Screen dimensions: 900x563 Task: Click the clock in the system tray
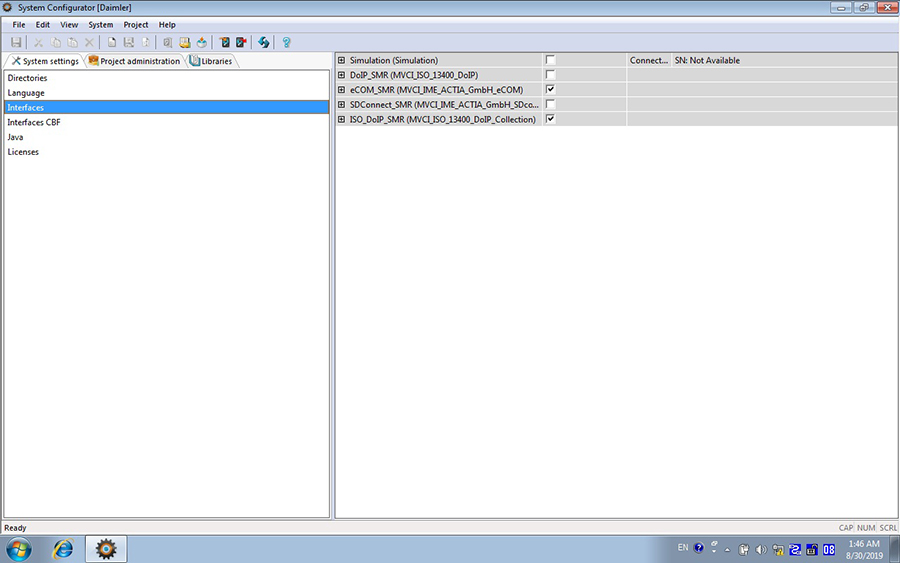pos(863,549)
